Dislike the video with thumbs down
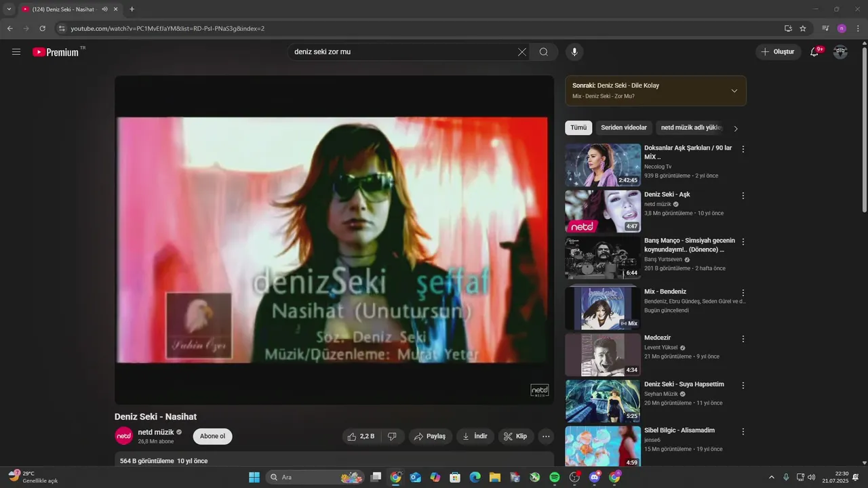 tap(392, 436)
